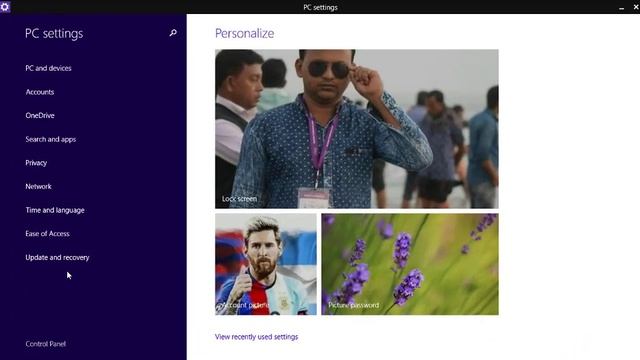
Task: Click the search magnifier icon in PC settings
Action: [173, 33]
